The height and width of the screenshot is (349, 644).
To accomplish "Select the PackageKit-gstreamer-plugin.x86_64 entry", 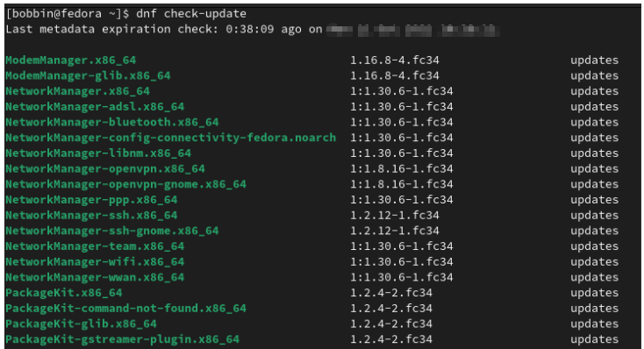I will (x=122, y=339).
